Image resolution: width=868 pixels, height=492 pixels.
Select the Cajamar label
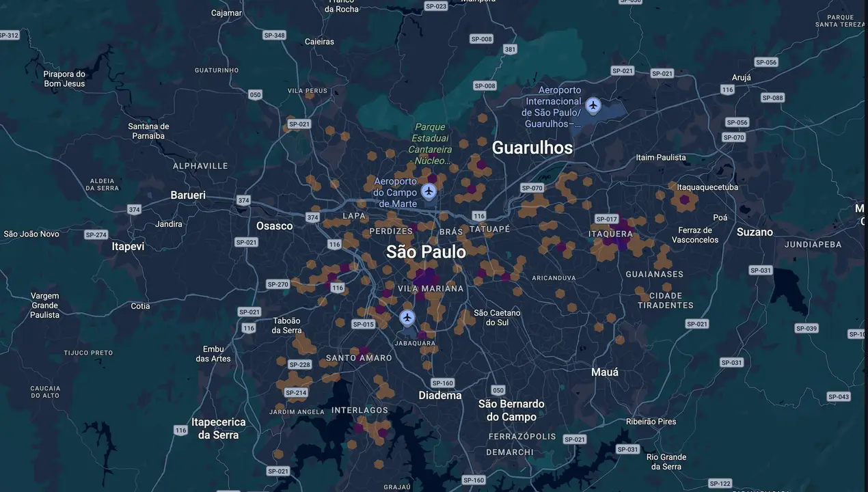coord(226,13)
